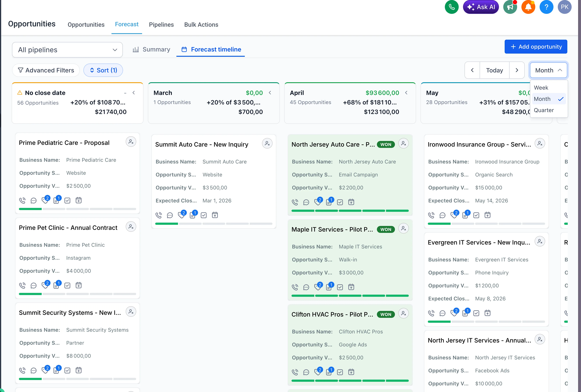Click call icon on Prime Pediatric Care card
Screen dimensions: 581x392
[x=22, y=201]
